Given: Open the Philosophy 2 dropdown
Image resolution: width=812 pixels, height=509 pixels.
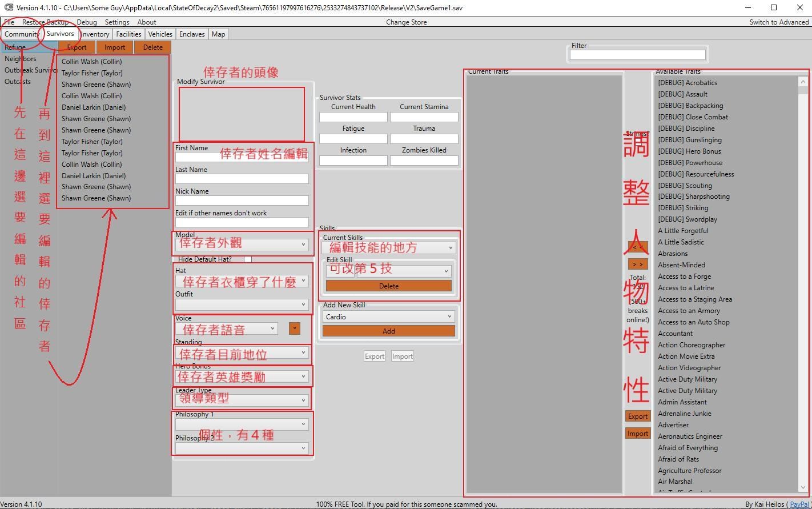Looking at the screenshot, I should 242,448.
